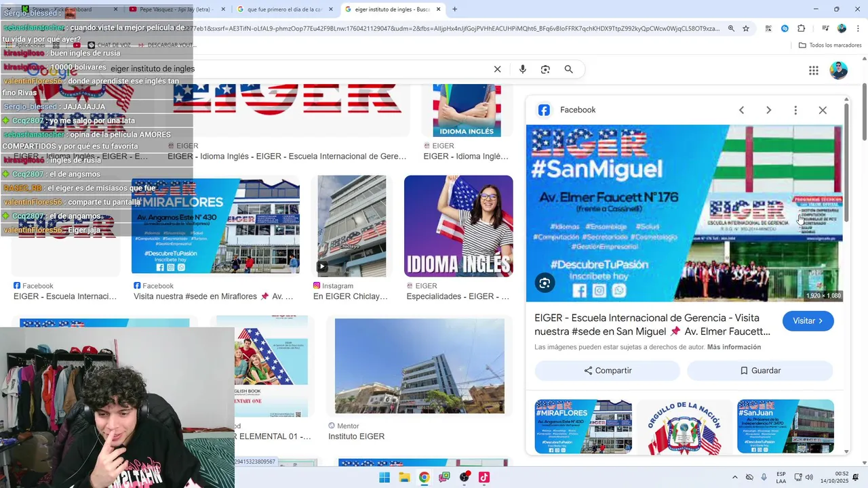The width and height of the screenshot is (868, 488).
Task: Click 'Visita nuestra #sede en Miraflores' caption
Action: coord(213,296)
